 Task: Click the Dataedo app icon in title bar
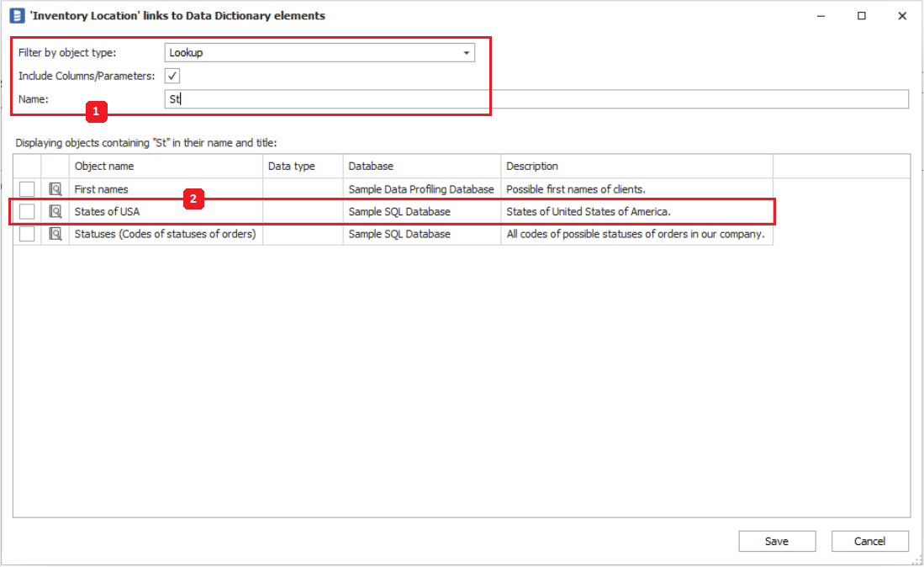click(17, 15)
